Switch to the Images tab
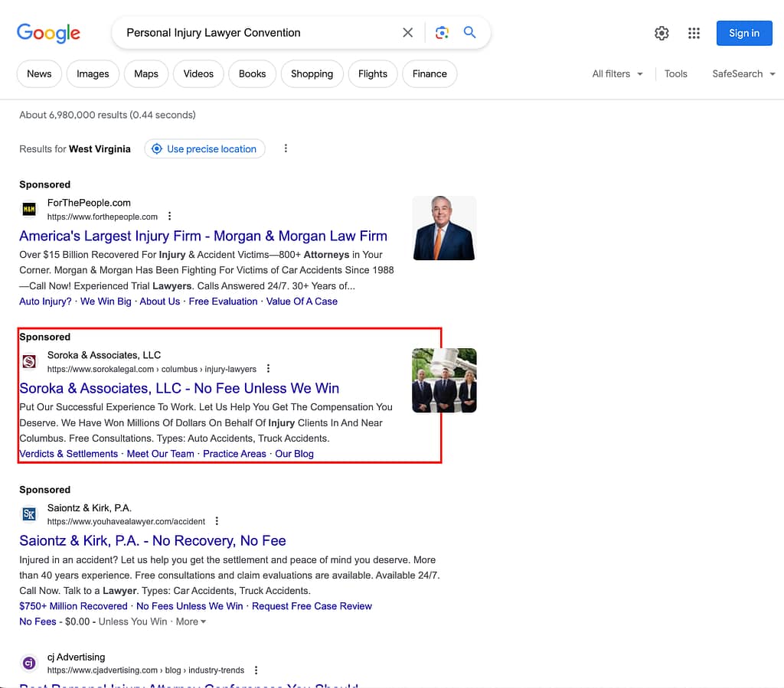The width and height of the screenshot is (784, 688). 93,73
